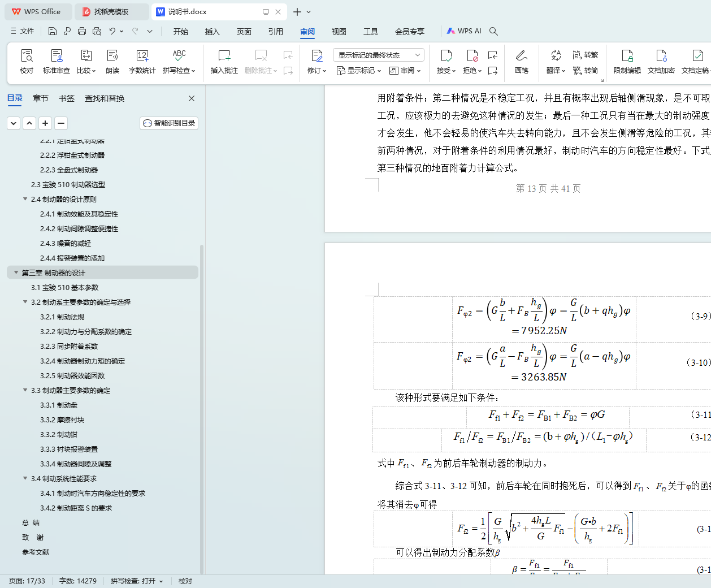The height and width of the screenshot is (588, 711).
Task: Switch to the 开始 ribbon tab
Action: (181, 32)
